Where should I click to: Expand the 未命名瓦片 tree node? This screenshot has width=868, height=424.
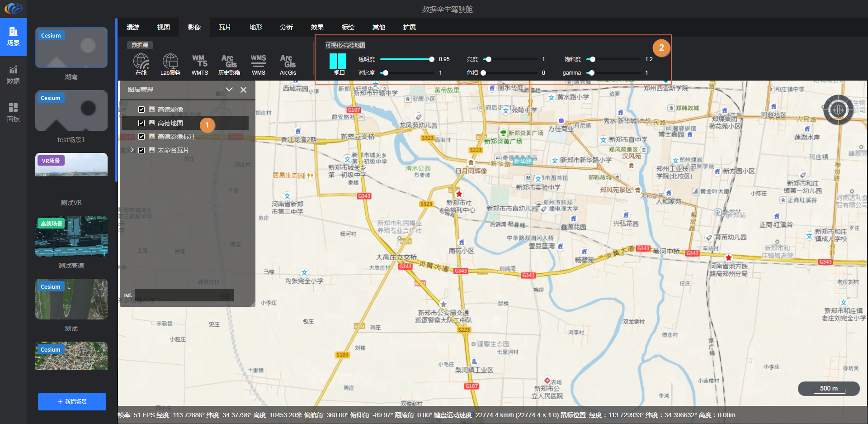tap(132, 150)
